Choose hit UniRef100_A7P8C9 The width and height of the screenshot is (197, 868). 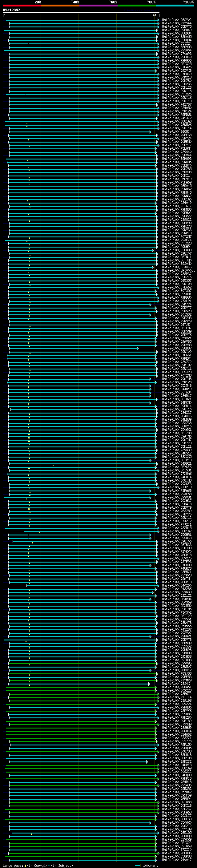pos(176,74)
